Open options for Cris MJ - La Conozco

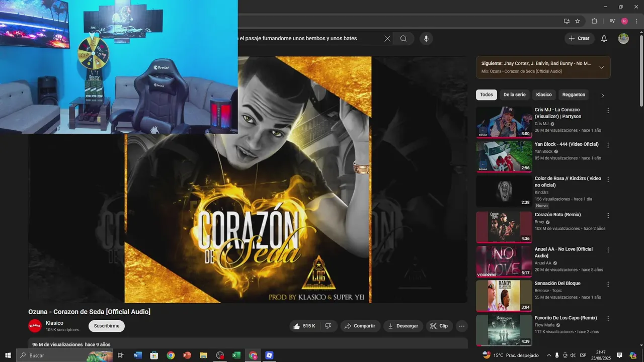tap(608, 111)
